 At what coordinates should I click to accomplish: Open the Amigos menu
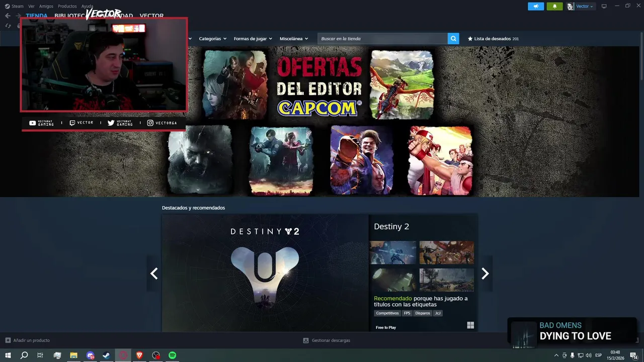click(x=46, y=6)
